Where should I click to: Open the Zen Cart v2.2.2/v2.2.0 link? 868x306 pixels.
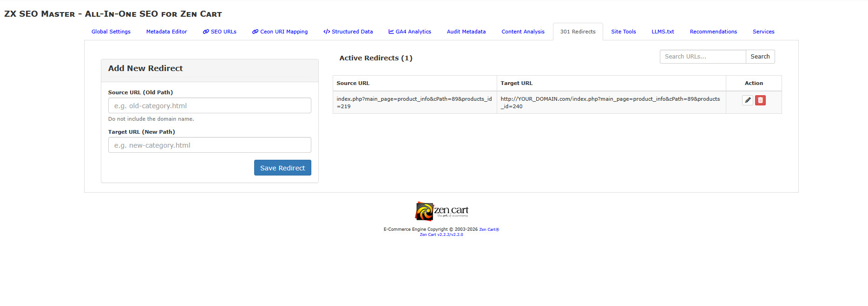pyautogui.click(x=441, y=234)
